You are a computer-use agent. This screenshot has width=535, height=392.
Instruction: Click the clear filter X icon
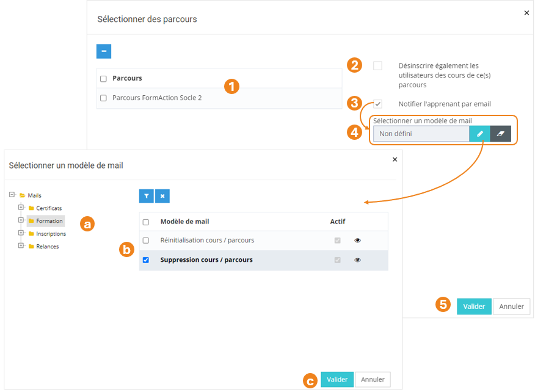pos(162,196)
